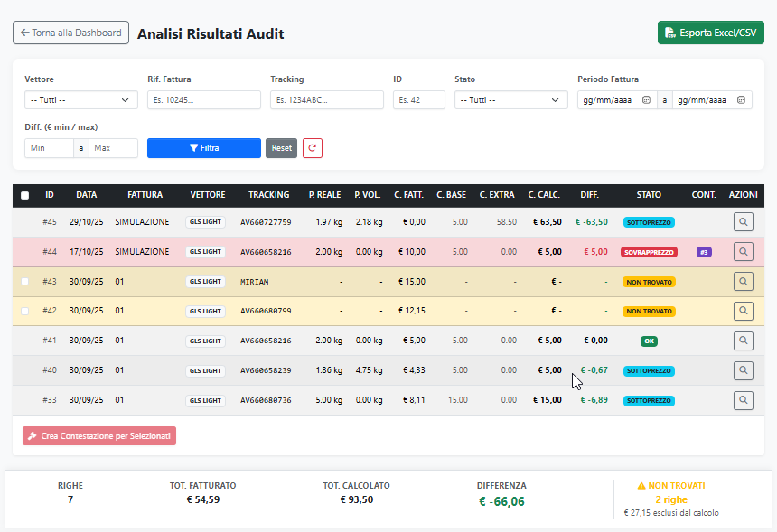Click the red refresh icon button
This screenshot has height=532, width=777.
coord(313,148)
